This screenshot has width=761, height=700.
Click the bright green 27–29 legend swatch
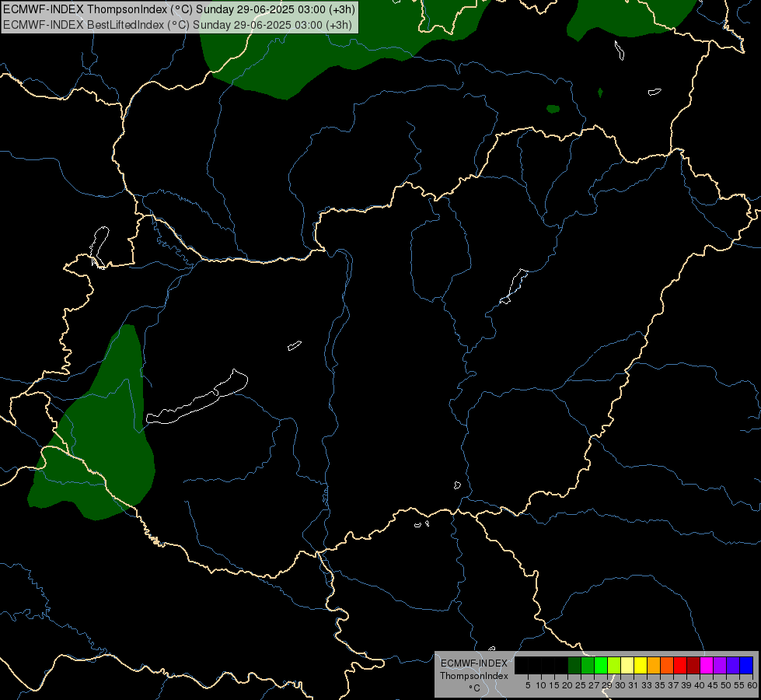(601, 665)
